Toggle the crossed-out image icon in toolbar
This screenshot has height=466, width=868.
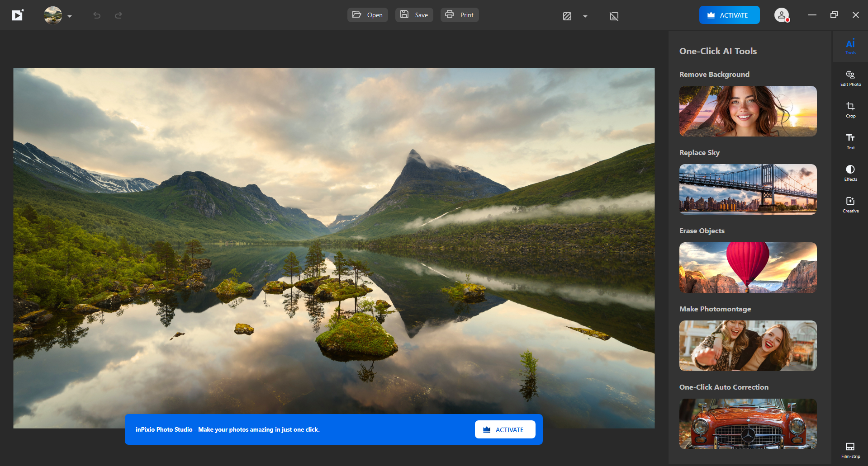tap(614, 16)
